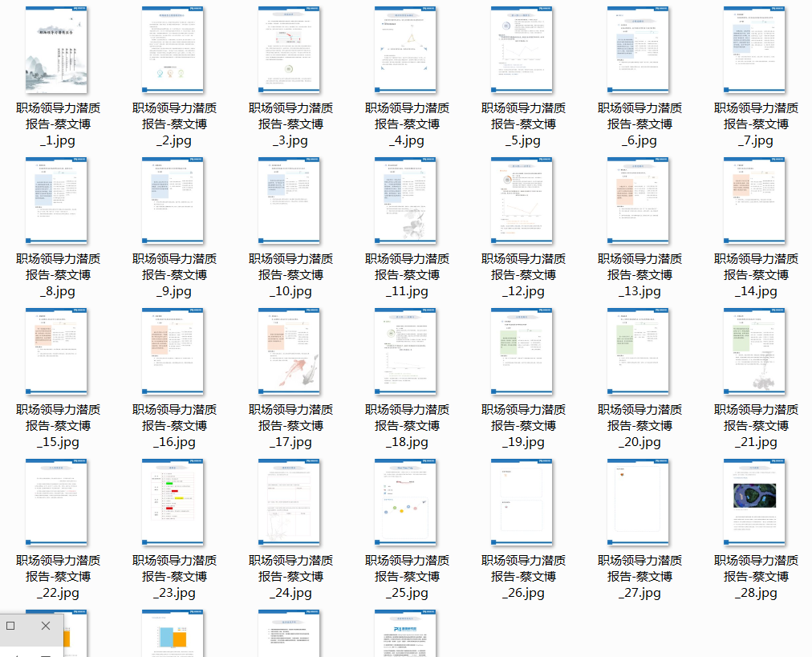Maximize the small overlapping window
Screen dimensions: 812x657
(x=10, y=626)
